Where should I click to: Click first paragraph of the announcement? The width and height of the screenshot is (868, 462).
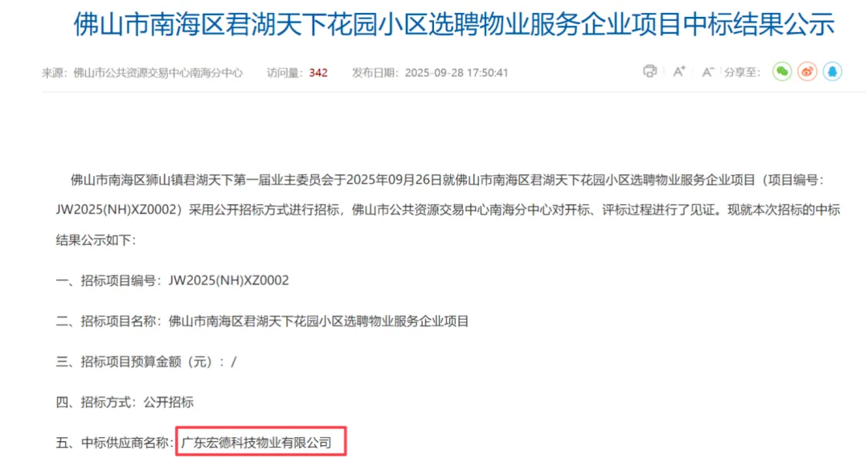tap(448, 210)
